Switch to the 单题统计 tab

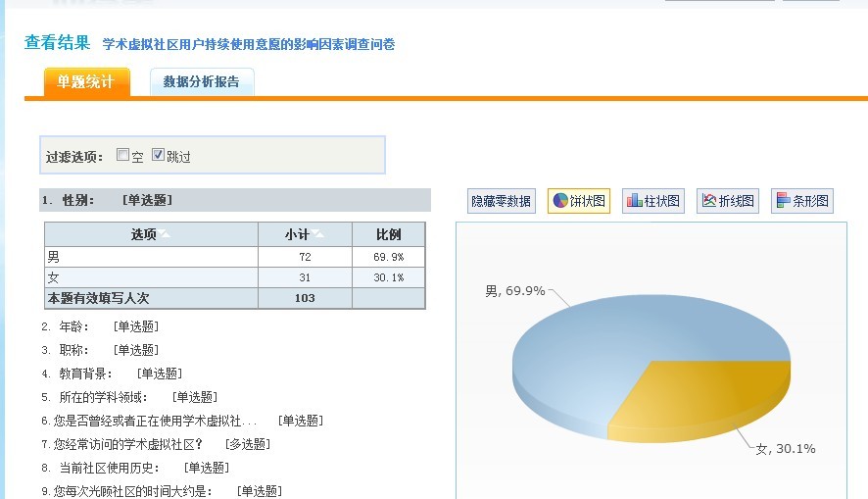coord(87,82)
